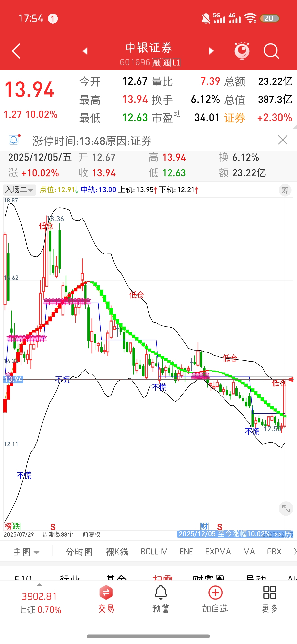Viewport: 297px width, 644px height.
Task: Tap 周期数88个 period count
Action: tap(58, 534)
